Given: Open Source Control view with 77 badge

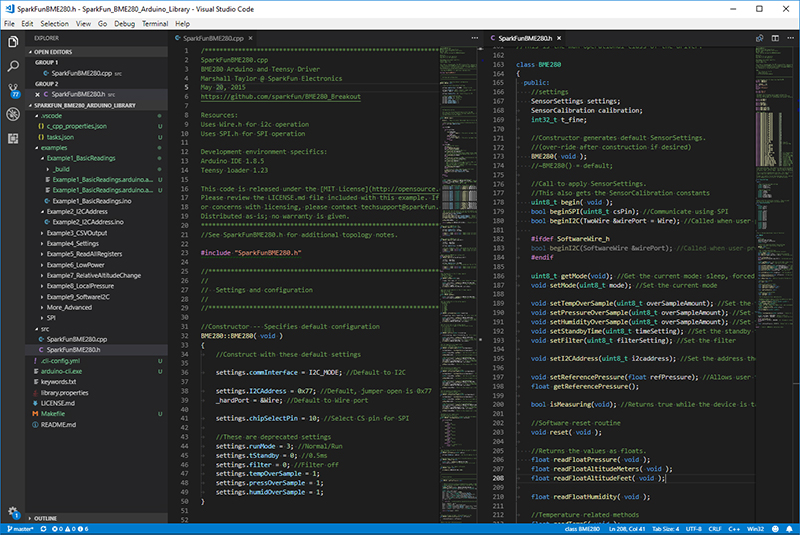Looking at the screenshot, I should (13, 90).
